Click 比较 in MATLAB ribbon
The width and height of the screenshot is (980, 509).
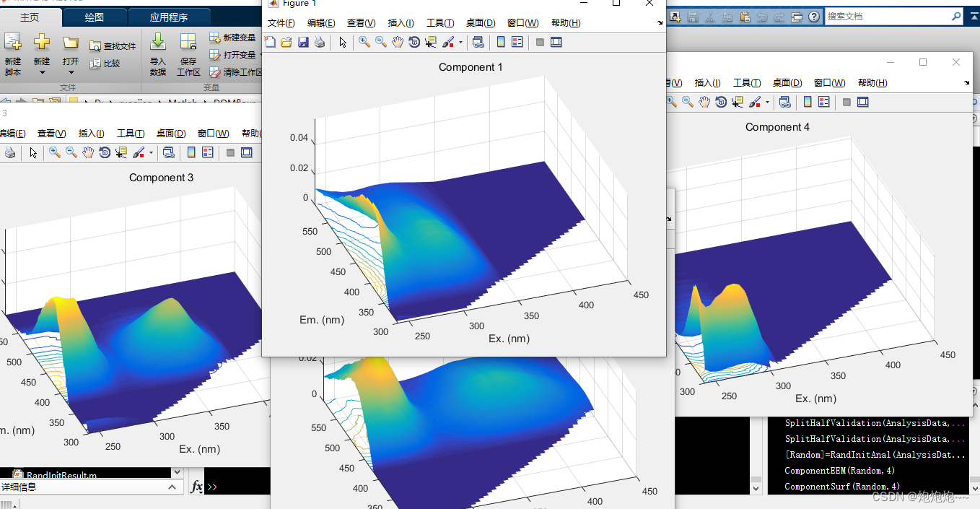(x=105, y=64)
